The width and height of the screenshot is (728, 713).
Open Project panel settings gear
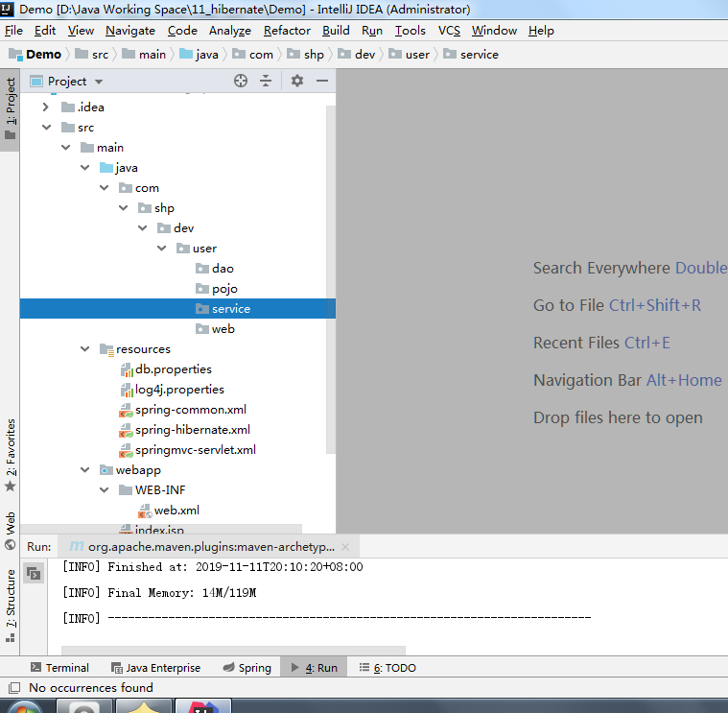pyautogui.click(x=297, y=81)
